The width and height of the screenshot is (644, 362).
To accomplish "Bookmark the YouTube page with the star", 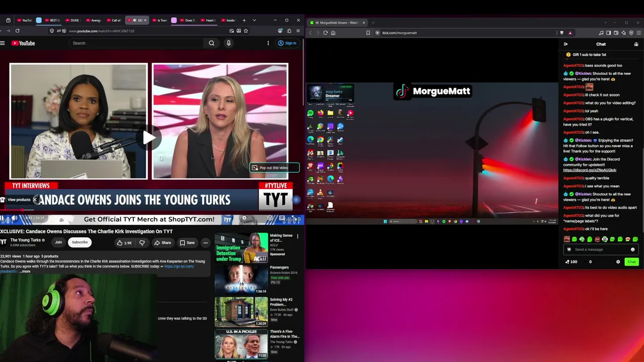I will coord(246,31).
